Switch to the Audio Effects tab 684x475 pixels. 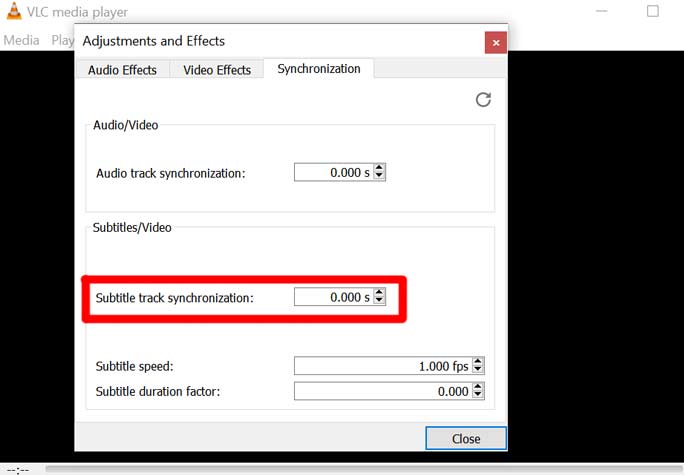point(122,69)
